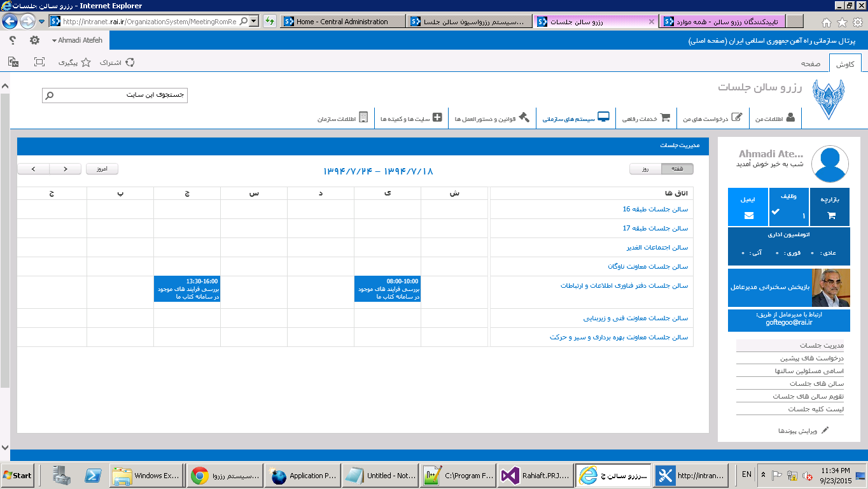Open the 08:00-10:00 meeting event
This screenshot has height=489, width=868.
click(x=387, y=288)
